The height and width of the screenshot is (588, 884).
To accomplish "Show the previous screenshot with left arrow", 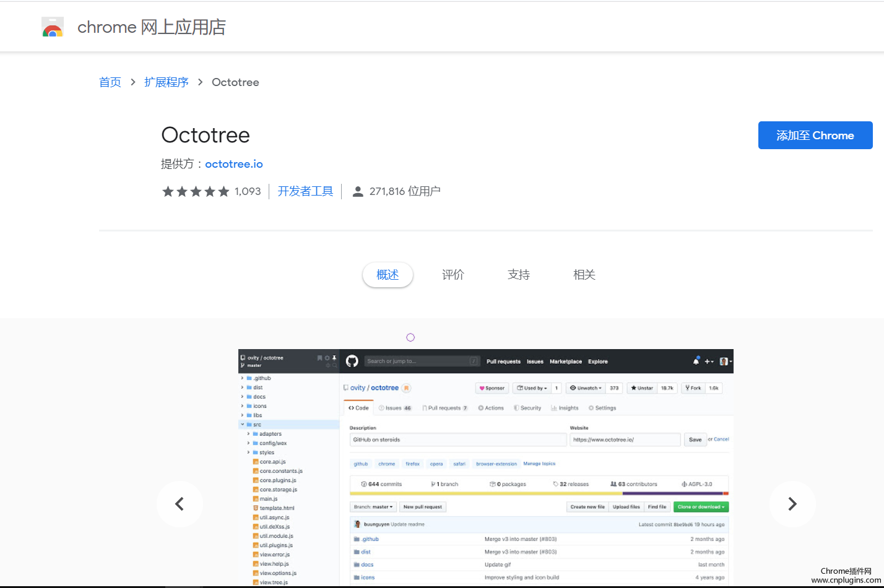I will [180, 504].
